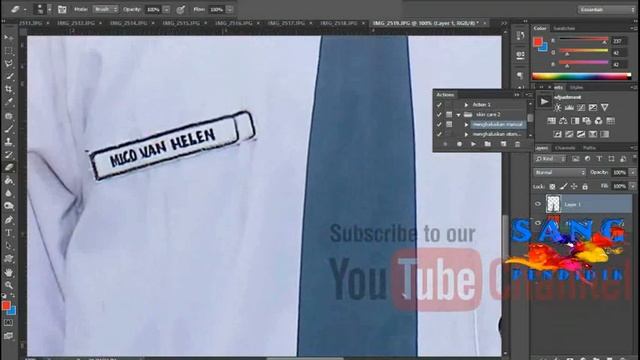Open the Flow slider dropdown in the options bar
The width and height of the screenshot is (640, 360).
coord(230,9)
